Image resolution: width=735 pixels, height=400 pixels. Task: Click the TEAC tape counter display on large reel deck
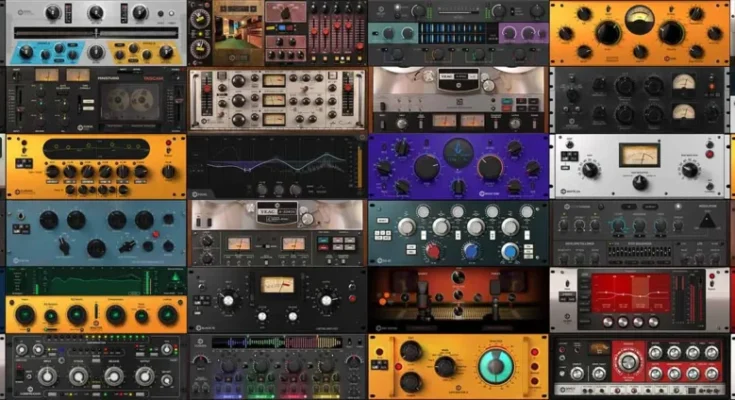pos(458,79)
